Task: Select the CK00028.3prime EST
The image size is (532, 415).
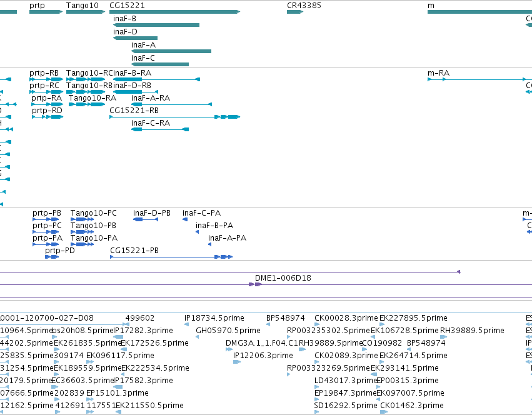Action: pos(346,318)
